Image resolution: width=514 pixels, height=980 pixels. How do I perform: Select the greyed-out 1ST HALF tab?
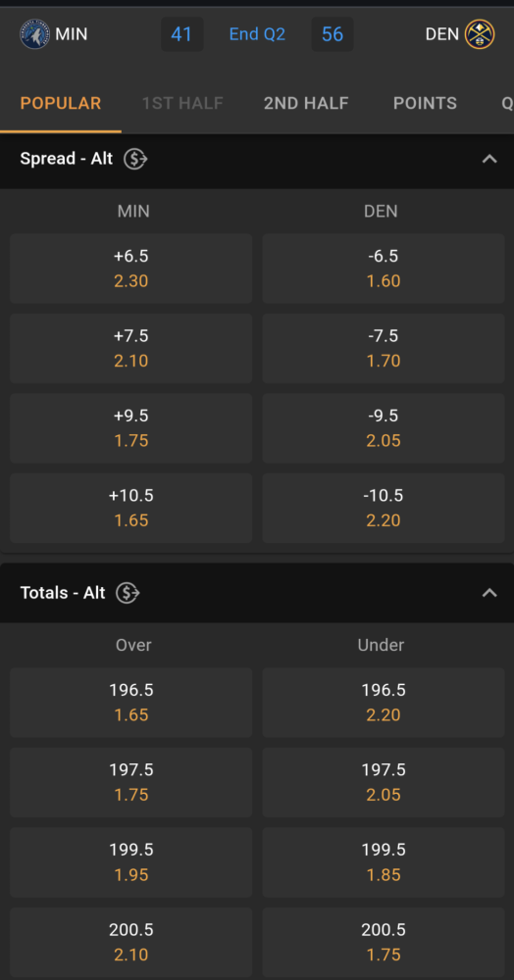(182, 103)
